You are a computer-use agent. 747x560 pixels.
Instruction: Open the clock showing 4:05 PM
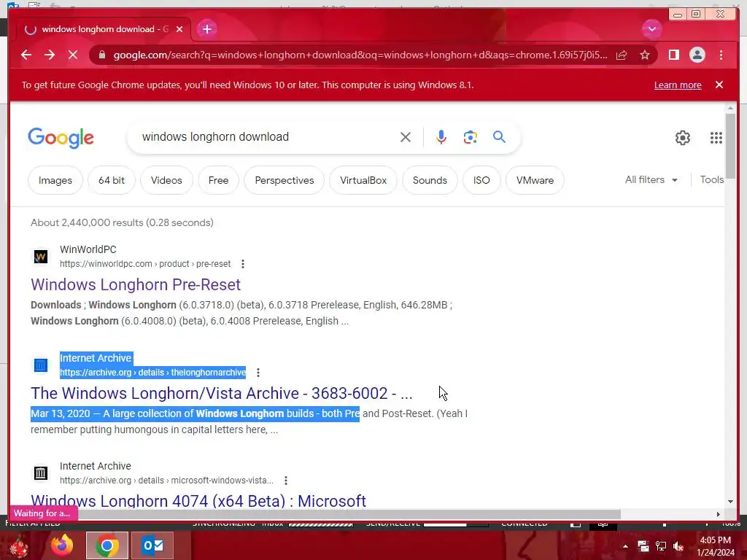(x=716, y=546)
